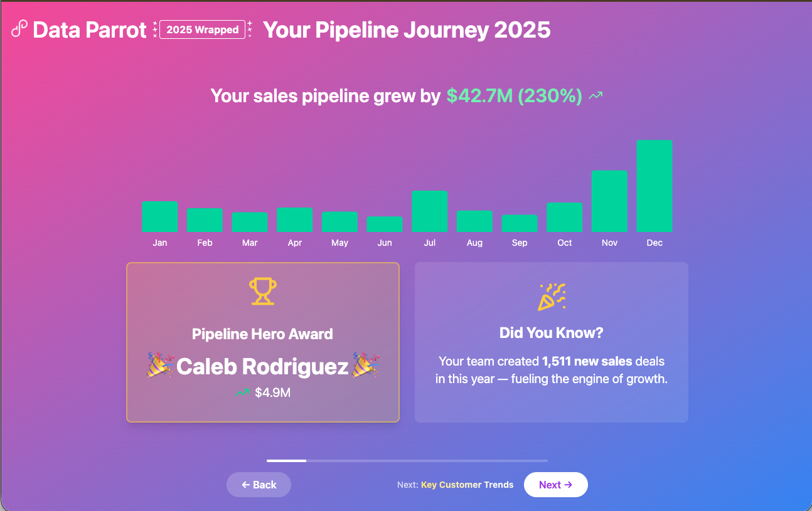
Task: Click the party popper icon above Did You Know
Action: pos(552,297)
